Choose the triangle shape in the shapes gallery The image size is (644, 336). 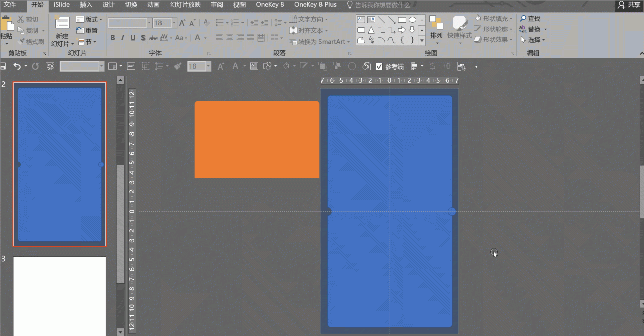click(371, 30)
